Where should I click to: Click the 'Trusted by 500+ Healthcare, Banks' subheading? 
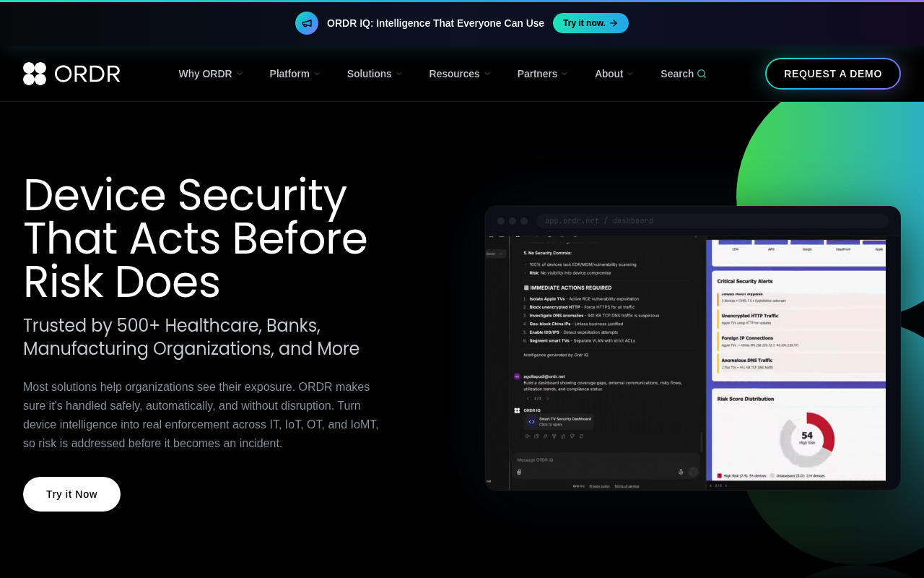pyautogui.click(x=191, y=337)
